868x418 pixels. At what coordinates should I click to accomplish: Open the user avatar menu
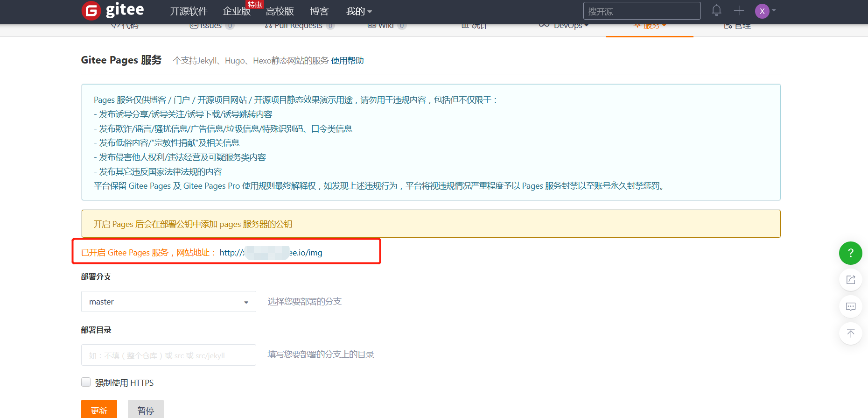762,11
